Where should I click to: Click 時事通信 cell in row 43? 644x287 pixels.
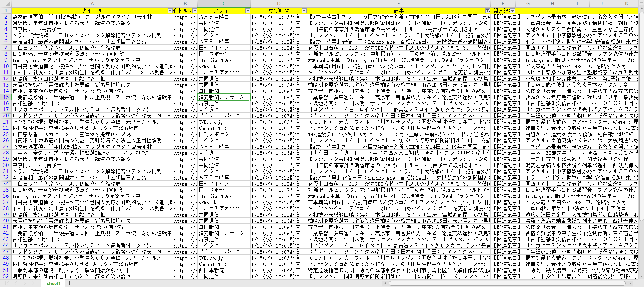(x=224, y=239)
